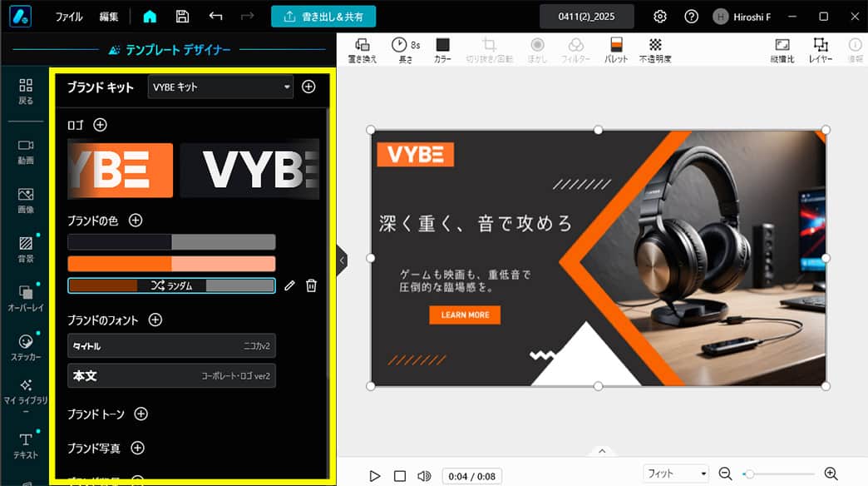The height and width of the screenshot is (486, 868).
Task: Open the 不透明度 opacity tool
Action: click(x=655, y=50)
